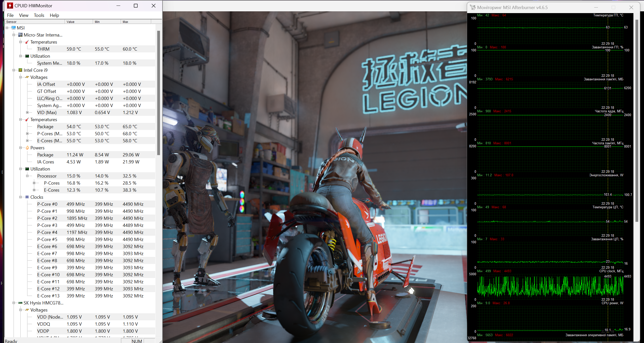Open the Tools menu
This screenshot has height=343, width=644.
(39, 15)
